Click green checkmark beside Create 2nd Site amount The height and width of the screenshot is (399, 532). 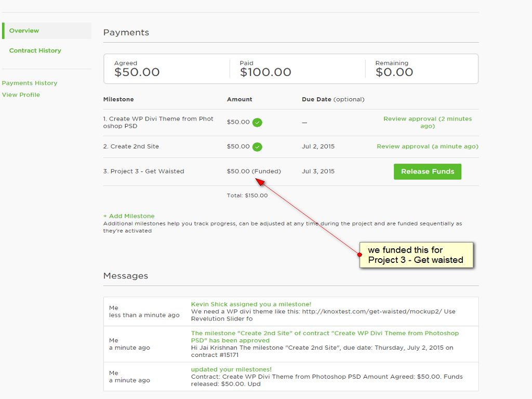tap(257, 147)
